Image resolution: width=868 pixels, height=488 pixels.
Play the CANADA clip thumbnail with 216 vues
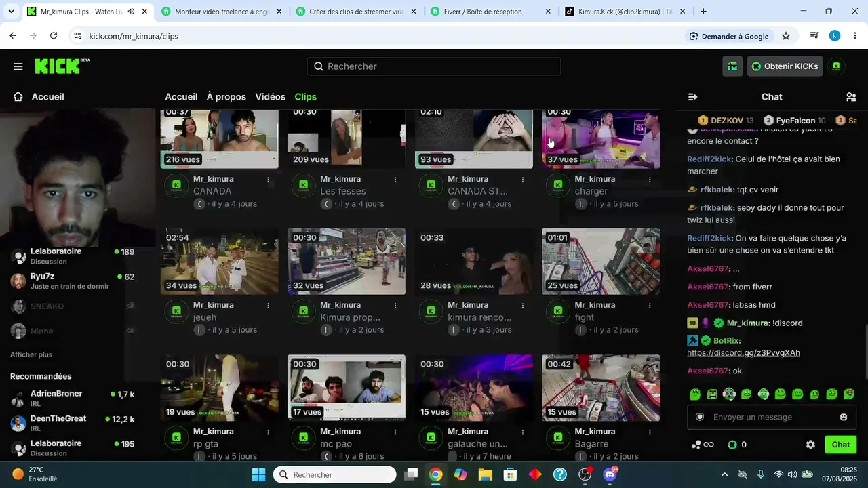pos(219,139)
